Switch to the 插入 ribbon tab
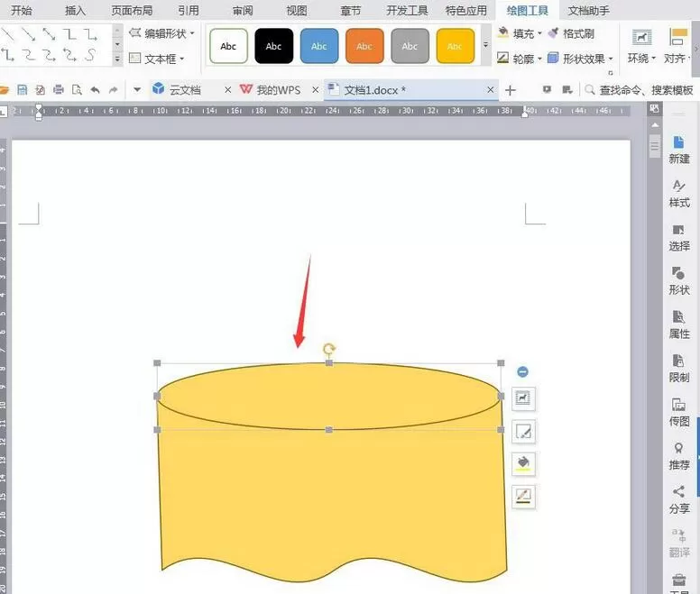The height and width of the screenshot is (594, 700). tap(75, 10)
